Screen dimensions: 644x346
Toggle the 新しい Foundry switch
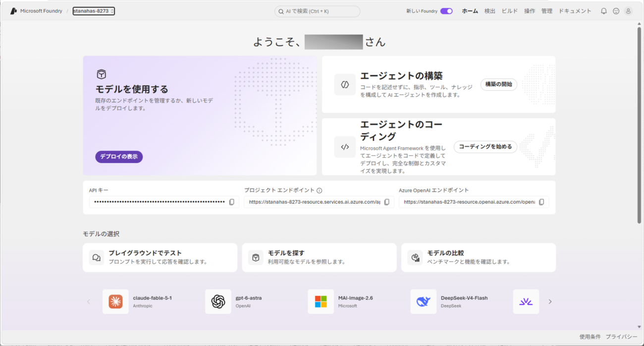[x=446, y=11]
